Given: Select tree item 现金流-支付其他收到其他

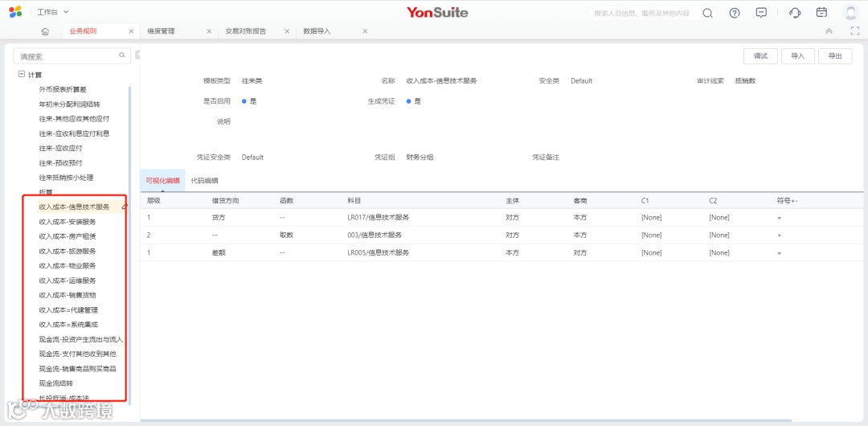Looking at the screenshot, I should pos(77,354).
